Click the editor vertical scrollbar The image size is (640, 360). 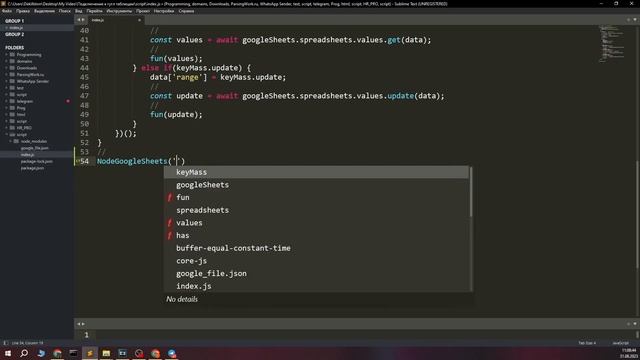pyautogui.click(x=637, y=214)
